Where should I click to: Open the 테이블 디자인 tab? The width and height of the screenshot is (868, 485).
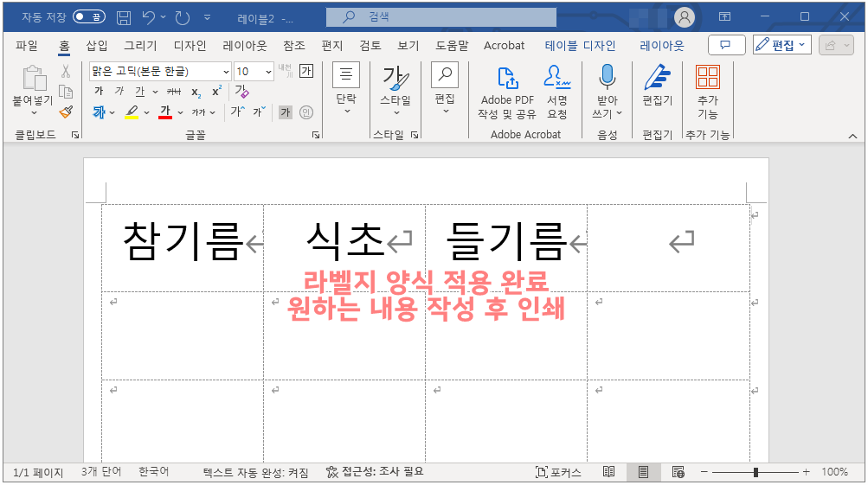(x=580, y=45)
